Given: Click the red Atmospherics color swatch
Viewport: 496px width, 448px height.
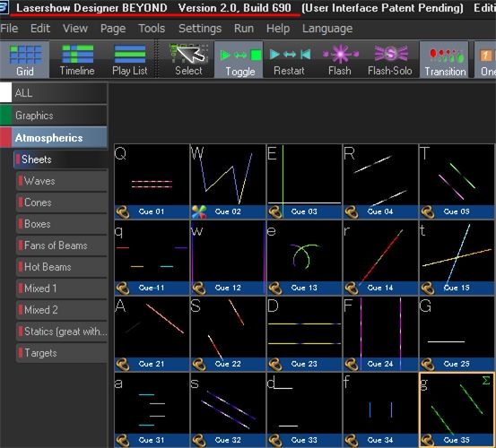Looking at the screenshot, I should tap(5, 138).
